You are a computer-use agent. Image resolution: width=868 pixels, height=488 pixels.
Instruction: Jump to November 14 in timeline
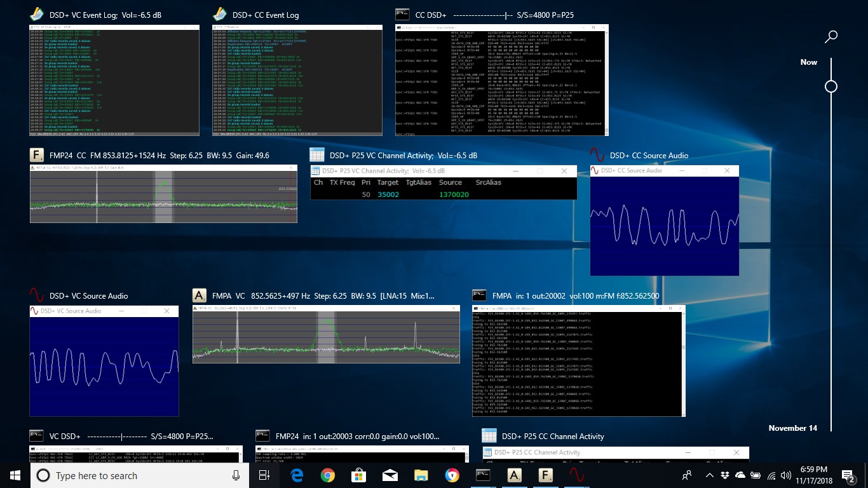click(x=792, y=428)
